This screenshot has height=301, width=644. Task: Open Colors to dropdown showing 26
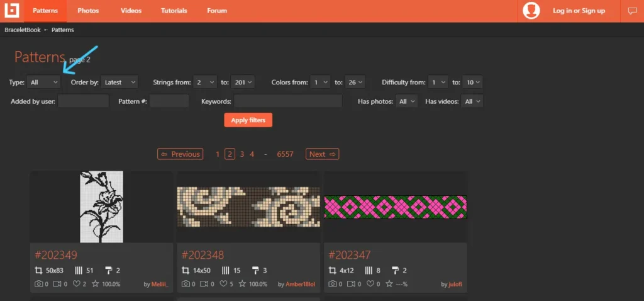pyautogui.click(x=355, y=82)
